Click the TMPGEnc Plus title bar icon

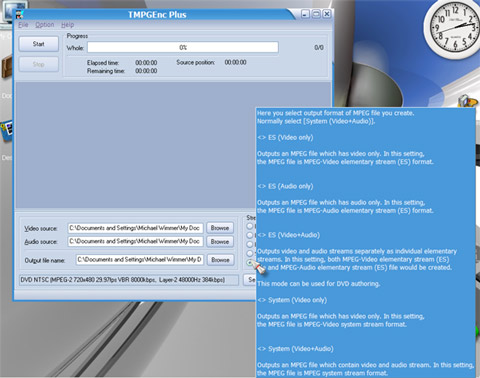pos(19,15)
